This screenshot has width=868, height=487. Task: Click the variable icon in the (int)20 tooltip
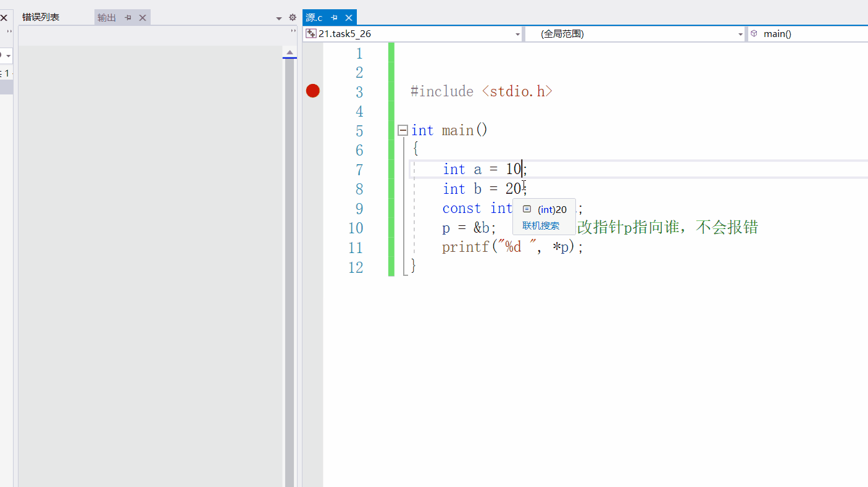(x=527, y=209)
